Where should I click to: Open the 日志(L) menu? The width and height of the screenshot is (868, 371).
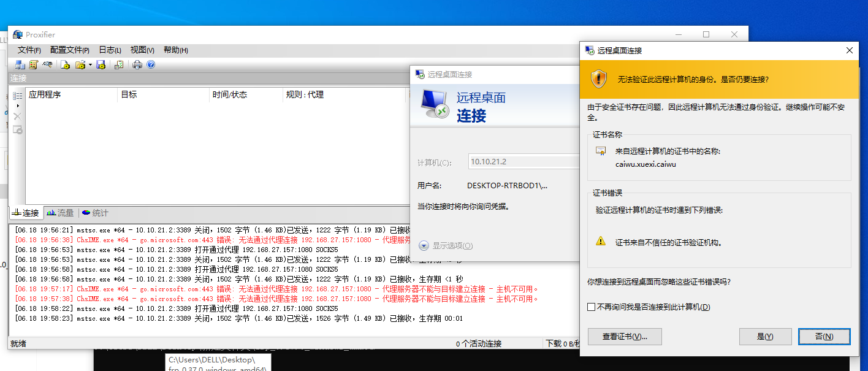[x=110, y=50]
